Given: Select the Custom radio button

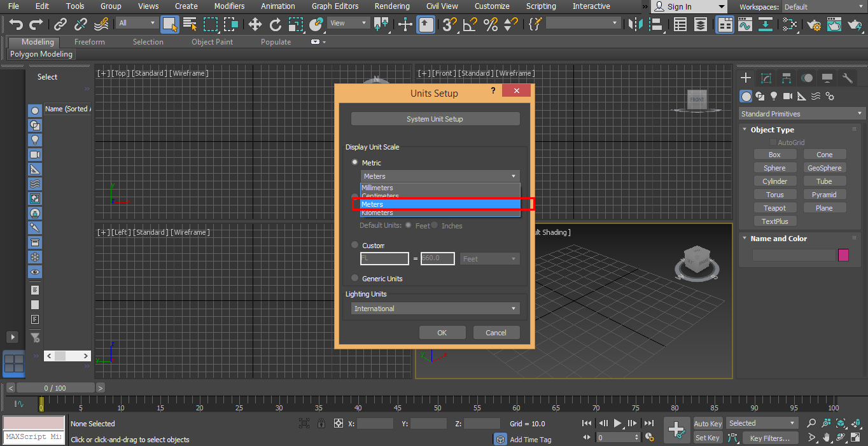Looking at the screenshot, I should [x=355, y=245].
